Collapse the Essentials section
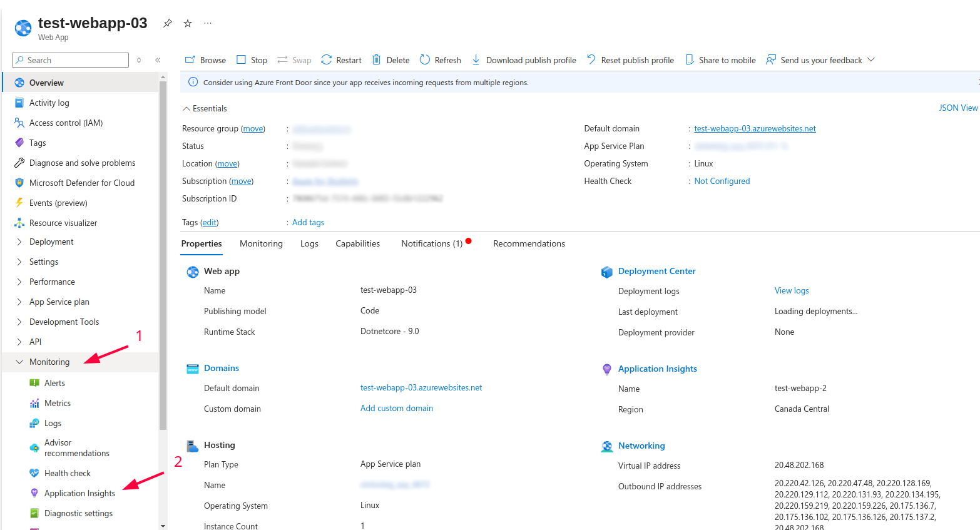Screen dimensions: 980x530 186,109
